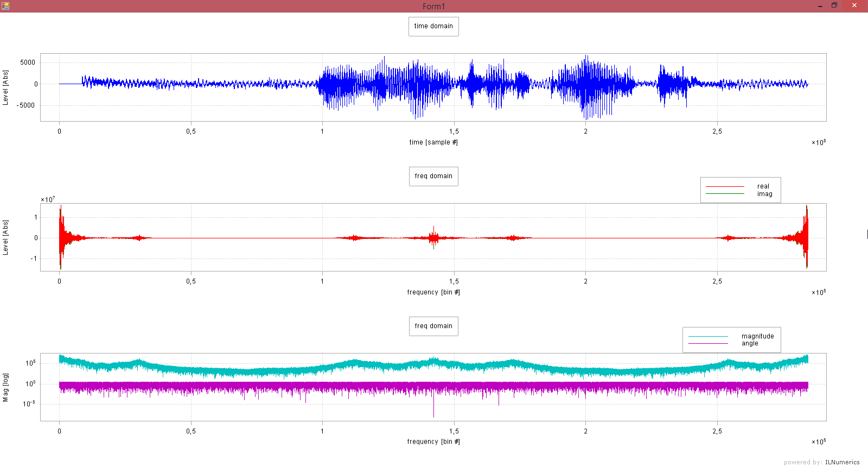Select the 'real' legend entry
The width and height of the screenshot is (868, 467).
coord(763,186)
